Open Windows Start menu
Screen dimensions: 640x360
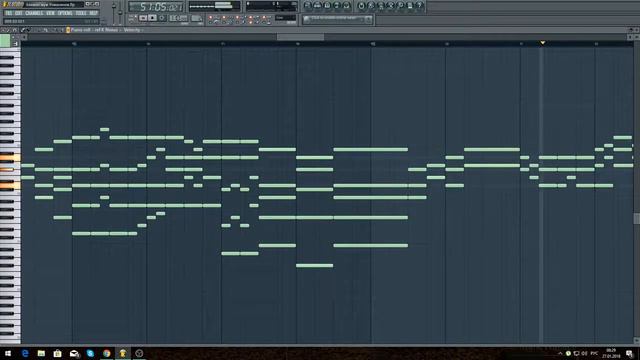click(x=8, y=353)
